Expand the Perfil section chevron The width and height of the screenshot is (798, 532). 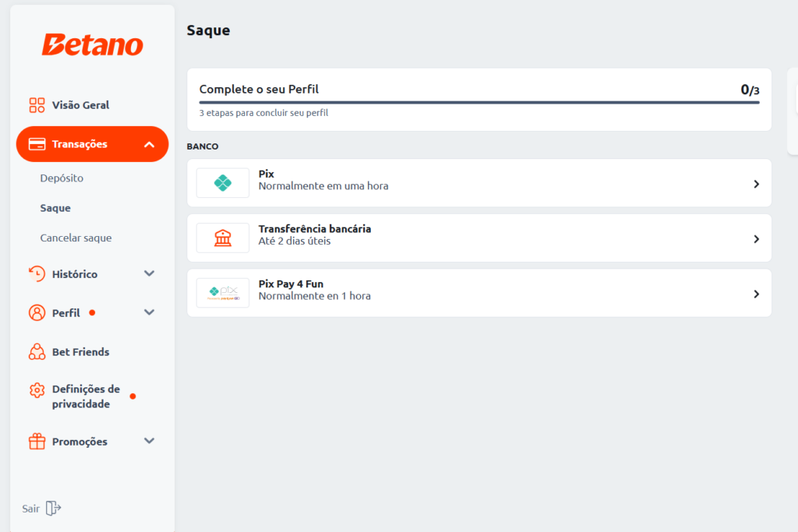tap(149, 312)
